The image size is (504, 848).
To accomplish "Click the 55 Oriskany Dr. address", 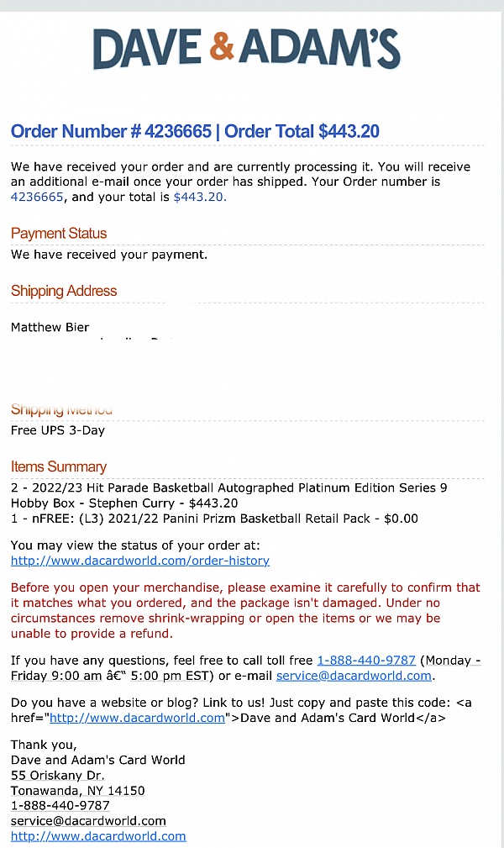I will pyautogui.click(x=58, y=775).
